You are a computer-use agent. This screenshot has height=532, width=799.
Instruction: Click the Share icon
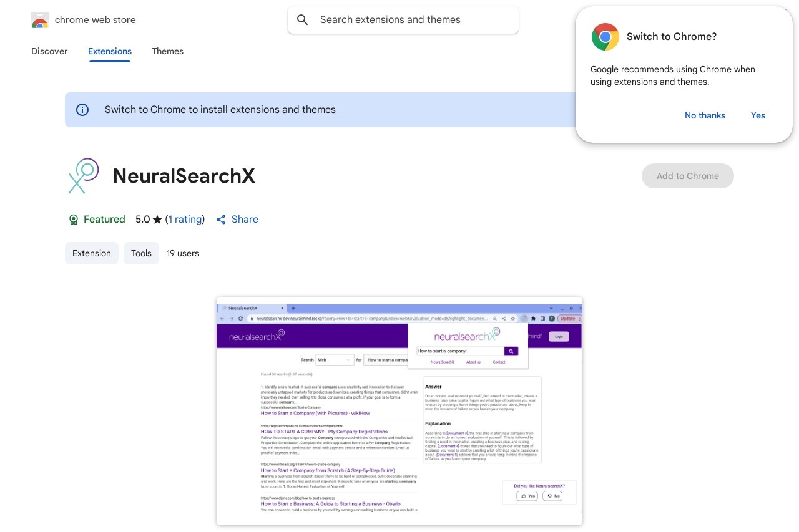[221, 220]
